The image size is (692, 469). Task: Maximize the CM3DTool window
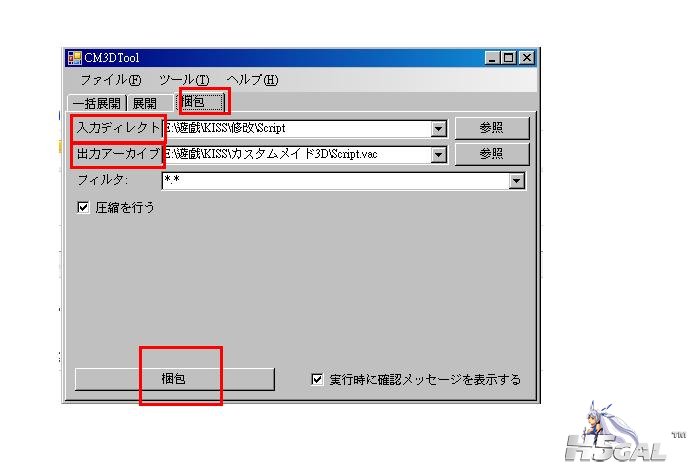click(508, 58)
